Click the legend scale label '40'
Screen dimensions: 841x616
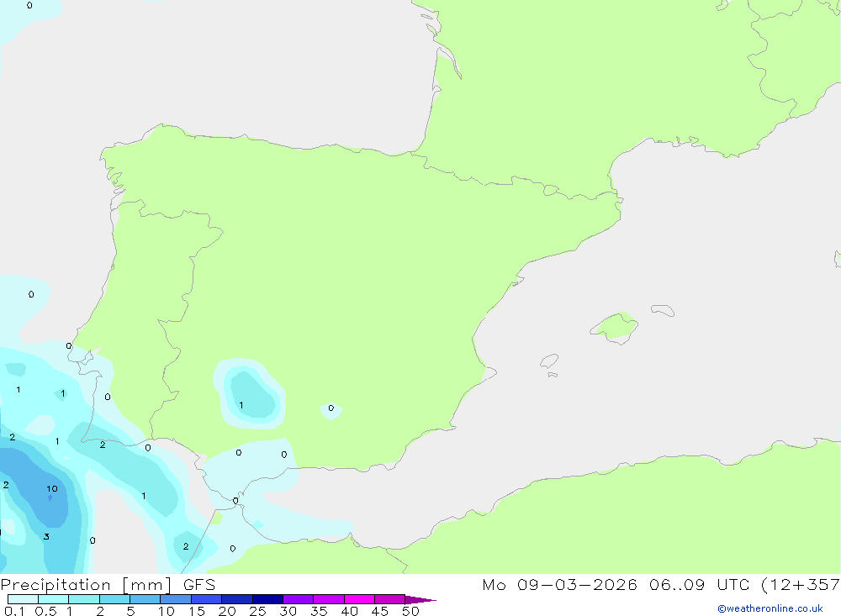point(349,611)
